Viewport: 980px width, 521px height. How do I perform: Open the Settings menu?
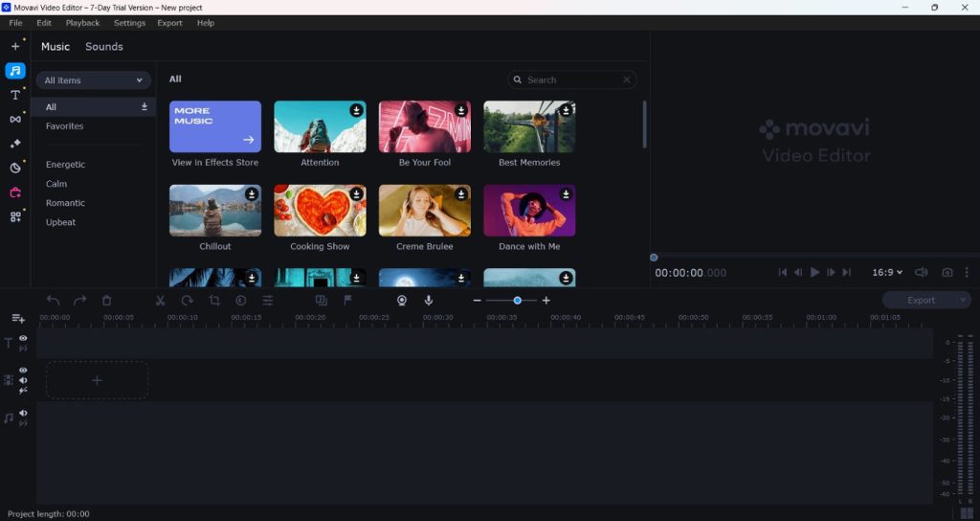coord(129,23)
